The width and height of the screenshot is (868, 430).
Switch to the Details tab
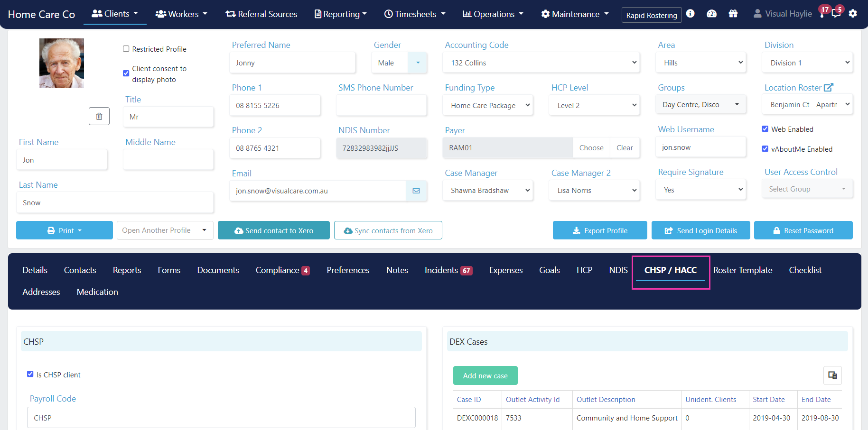click(x=35, y=270)
